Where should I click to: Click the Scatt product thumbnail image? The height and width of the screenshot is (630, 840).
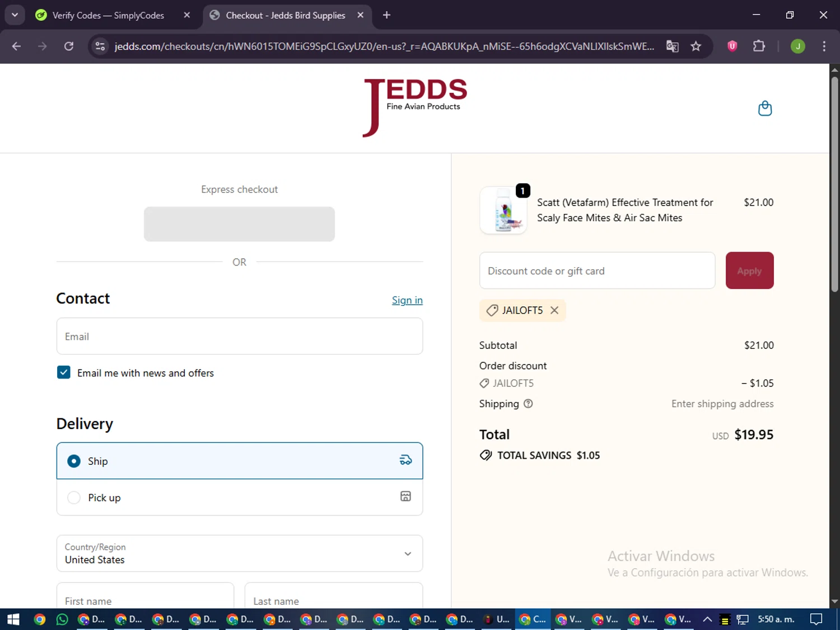[x=503, y=210]
